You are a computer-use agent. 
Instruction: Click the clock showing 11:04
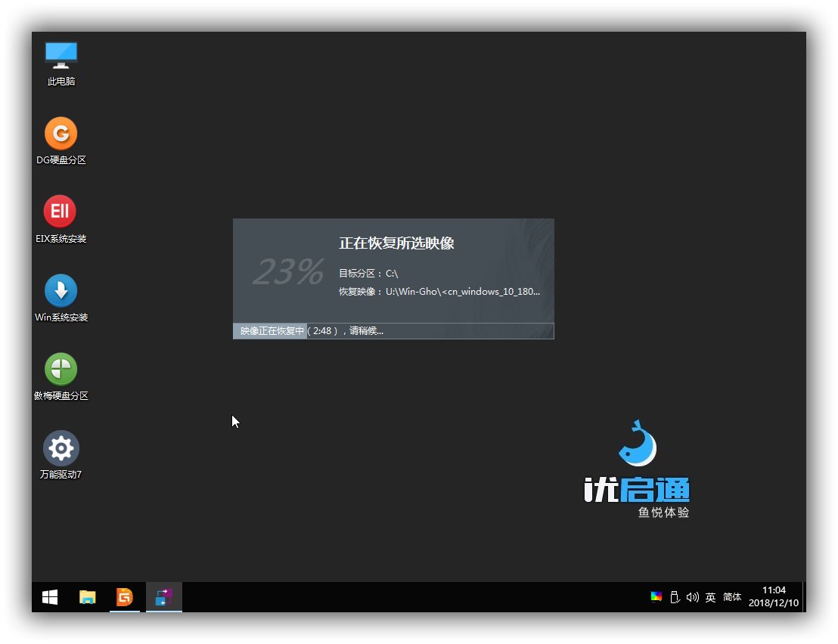774,590
